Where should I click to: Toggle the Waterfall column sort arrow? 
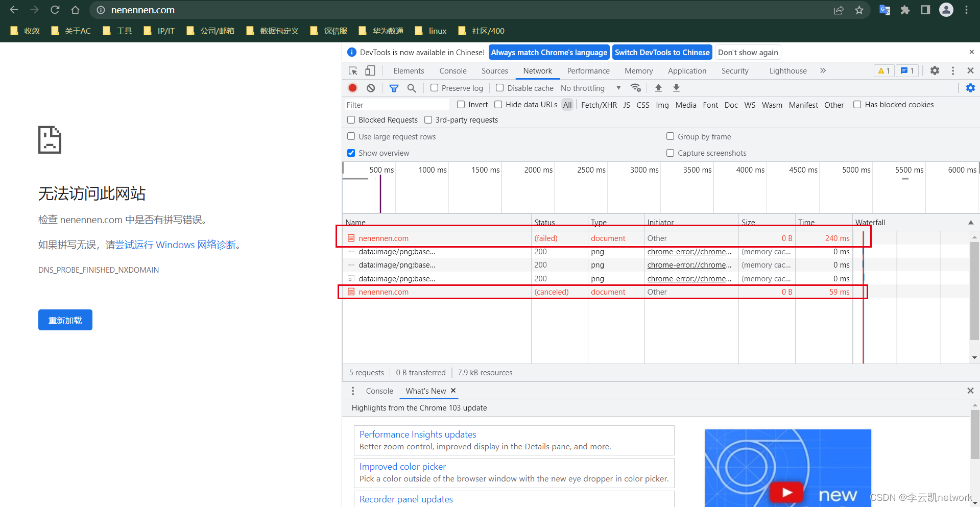pos(970,222)
